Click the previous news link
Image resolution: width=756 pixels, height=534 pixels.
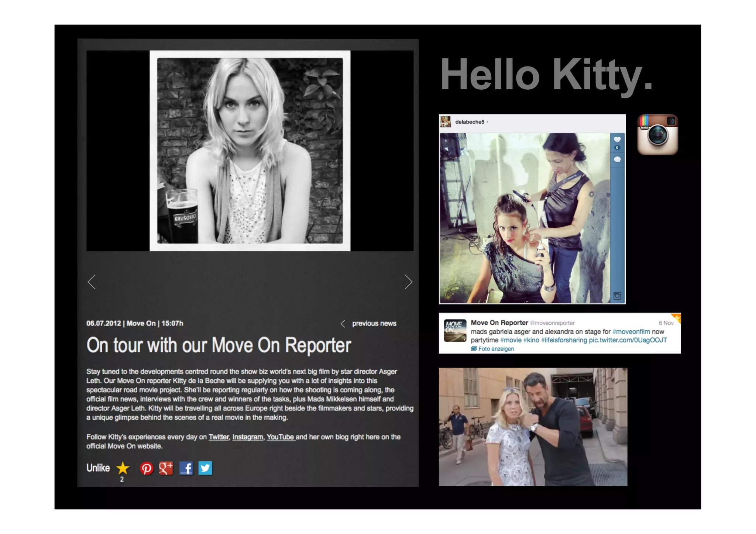click(374, 324)
